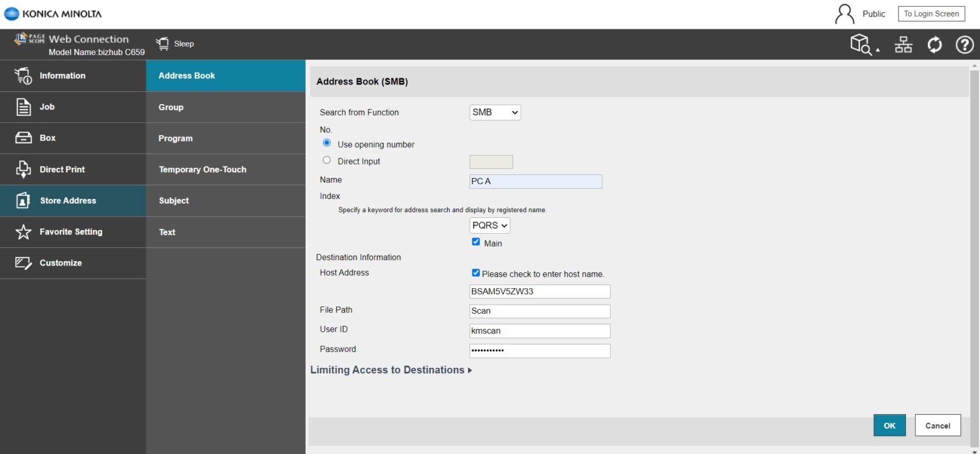This screenshot has height=454, width=980.
Task: Click the Customize icon
Action: (23, 263)
